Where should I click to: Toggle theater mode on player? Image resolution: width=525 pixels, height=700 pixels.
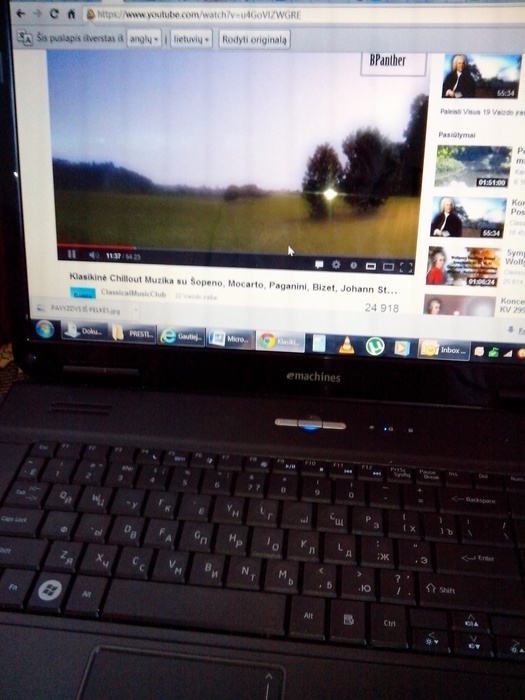(x=388, y=267)
